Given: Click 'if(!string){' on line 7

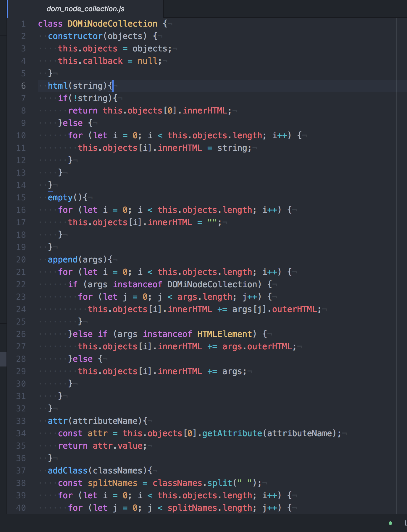Looking at the screenshot, I should click(88, 98).
